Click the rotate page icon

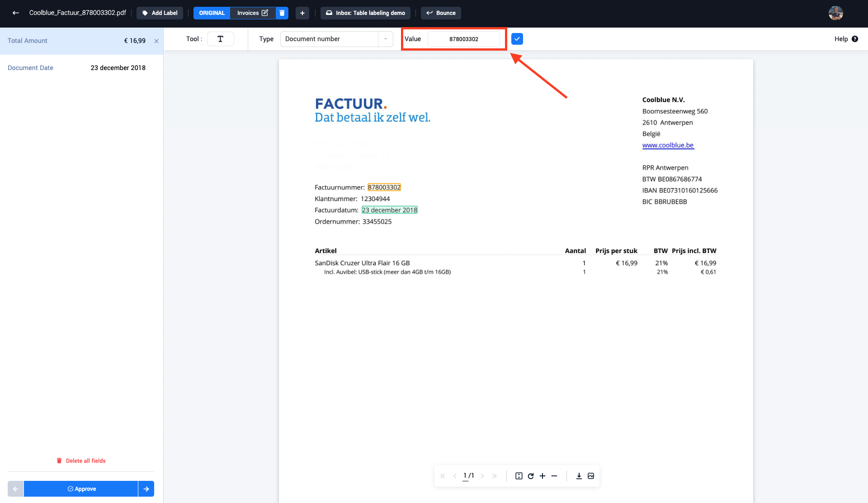point(531,476)
